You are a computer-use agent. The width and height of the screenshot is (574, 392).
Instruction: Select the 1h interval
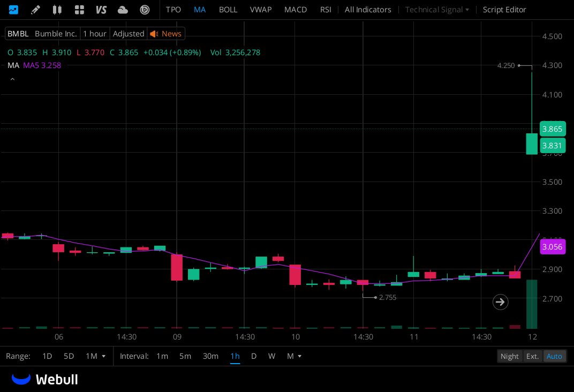(x=235, y=356)
